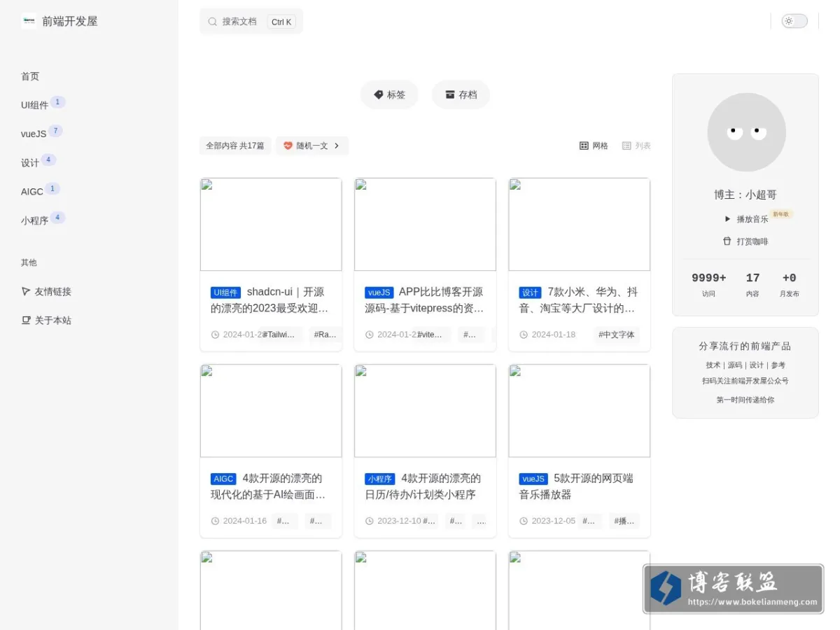Open the 友情链接 page
This screenshot has height=630, width=840.
pos(53,291)
